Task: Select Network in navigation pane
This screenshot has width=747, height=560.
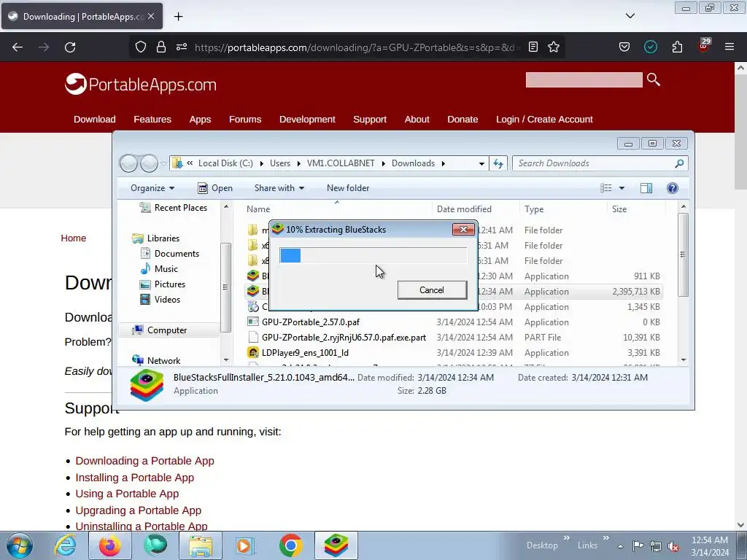Action: pyautogui.click(x=156, y=360)
